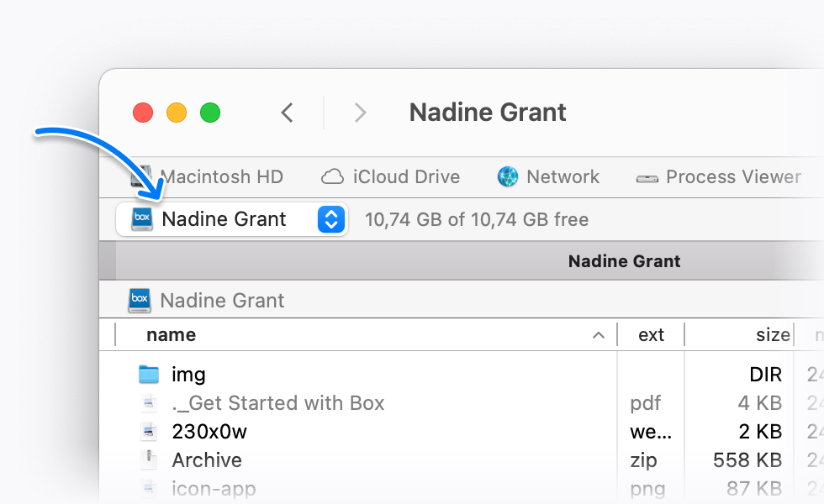Click the iCloud Drive cloud icon
The height and width of the screenshot is (504, 824).
pyautogui.click(x=331, y=176)
